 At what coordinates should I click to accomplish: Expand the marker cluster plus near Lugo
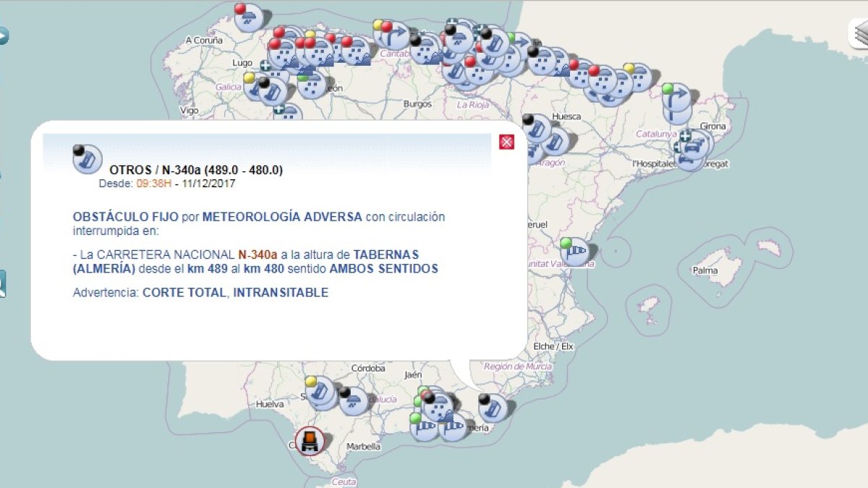pyautogui.click(x=265, y=66)
